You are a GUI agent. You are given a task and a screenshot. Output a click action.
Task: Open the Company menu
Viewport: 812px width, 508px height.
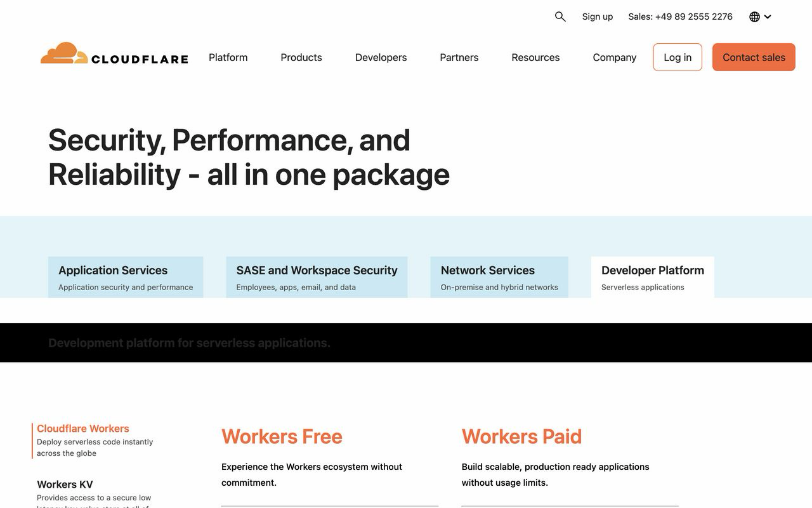(x=615, y=57)
